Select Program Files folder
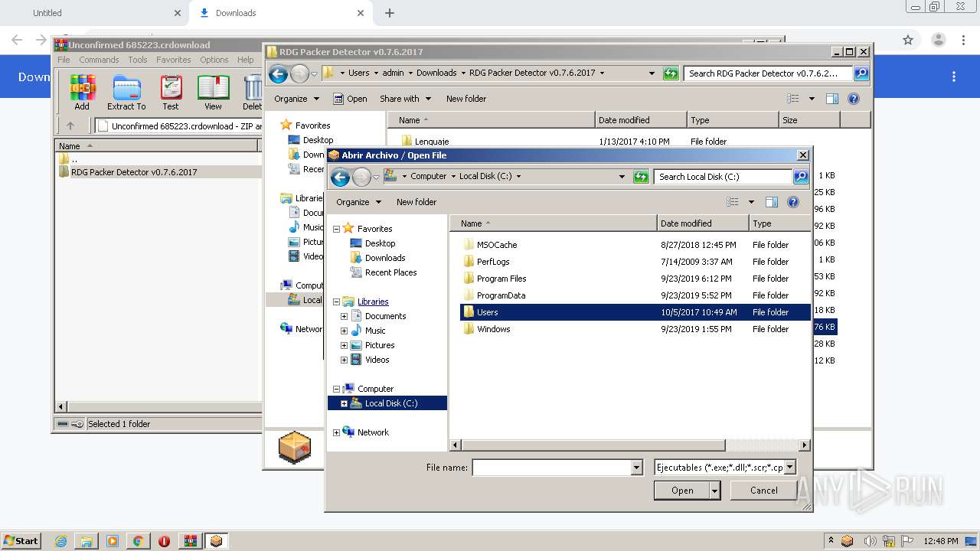 (501, 279)
